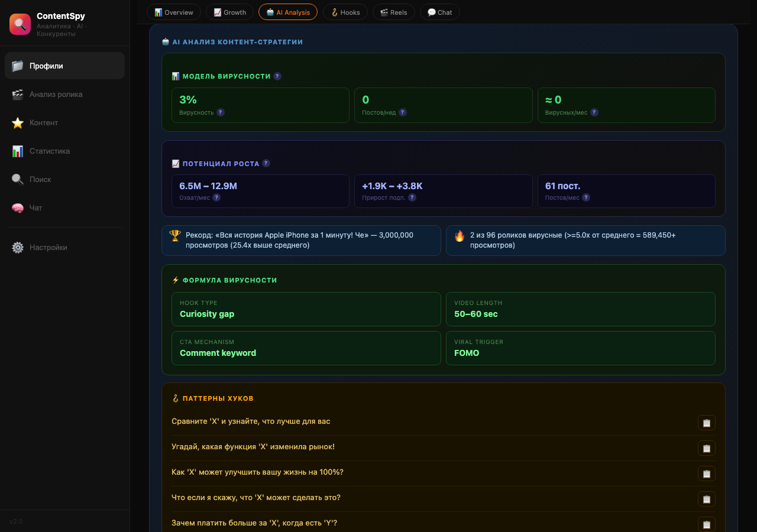757x532 pixels.
Task: Click help icon next to Модель вирусности
Action: (277, 76)
